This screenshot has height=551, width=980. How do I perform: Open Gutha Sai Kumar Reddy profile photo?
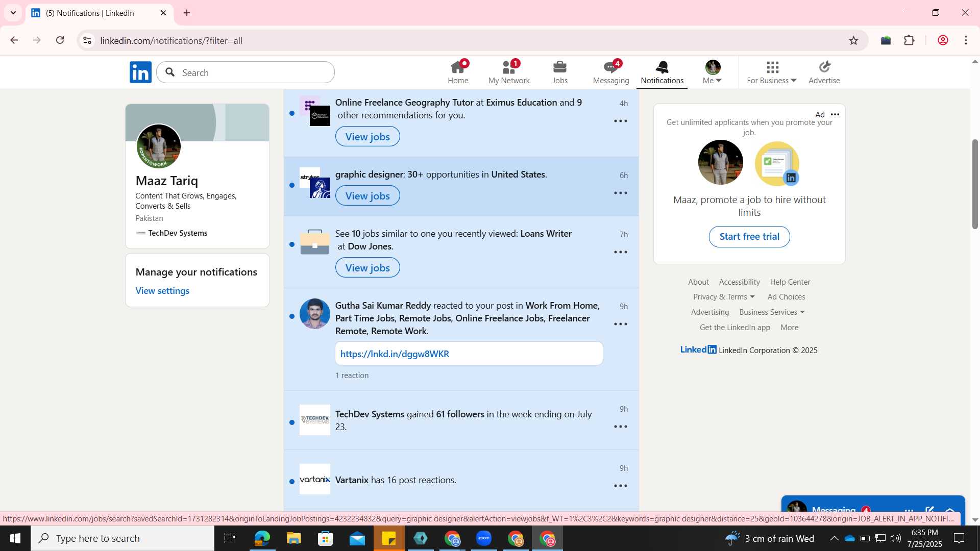[315, 314]
